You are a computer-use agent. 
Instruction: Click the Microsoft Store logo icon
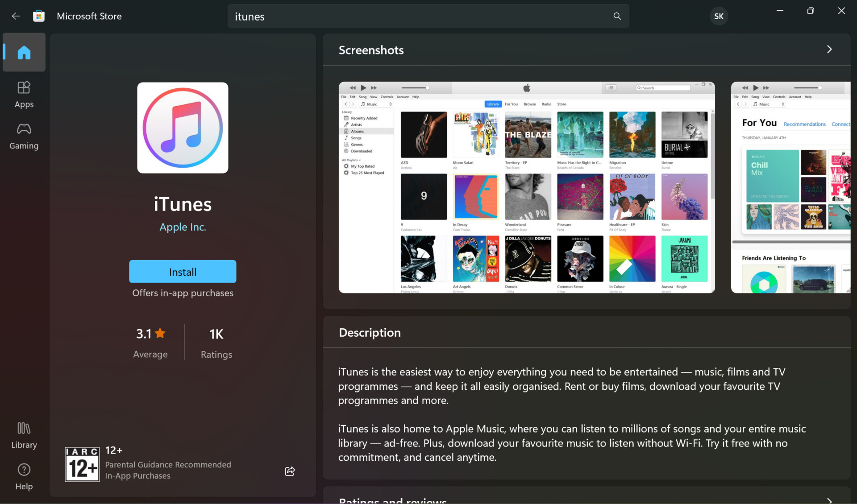tap(39, 17)
